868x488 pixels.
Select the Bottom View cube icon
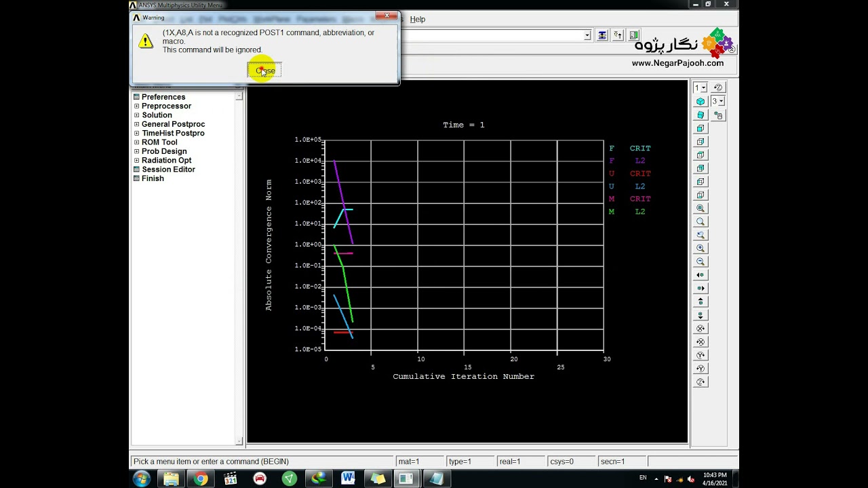coord(701,195)
